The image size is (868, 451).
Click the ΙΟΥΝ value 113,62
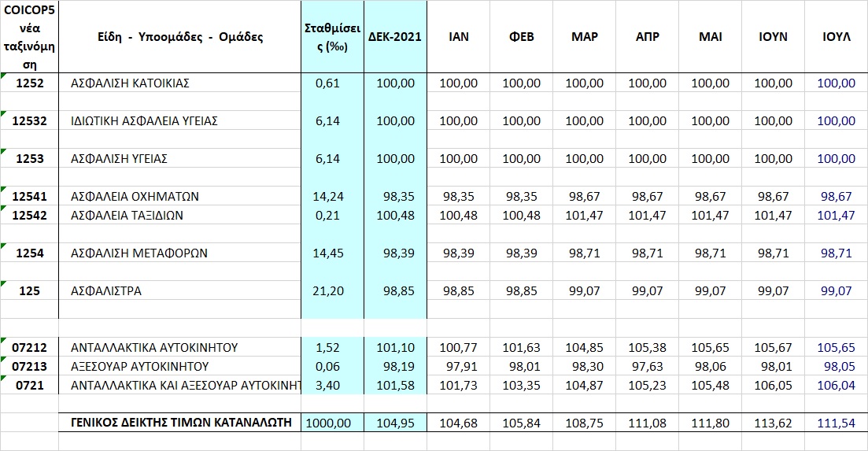pos(773,423)
